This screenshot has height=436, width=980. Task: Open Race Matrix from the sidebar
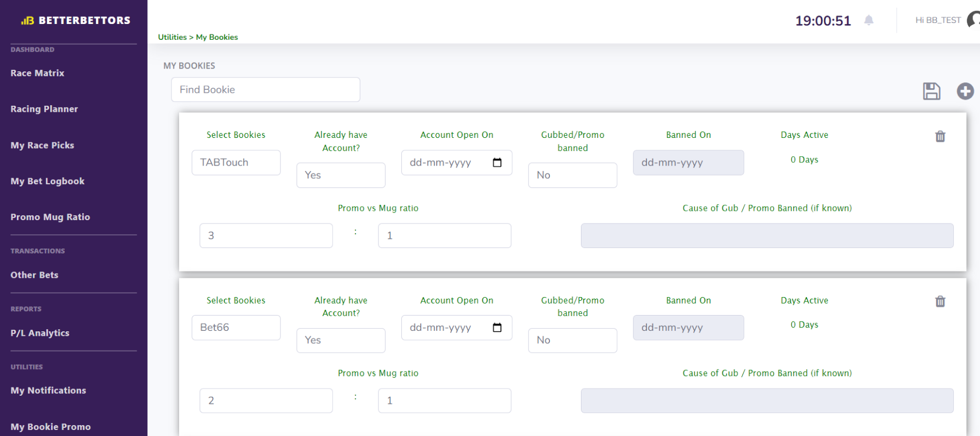[37, 73]
